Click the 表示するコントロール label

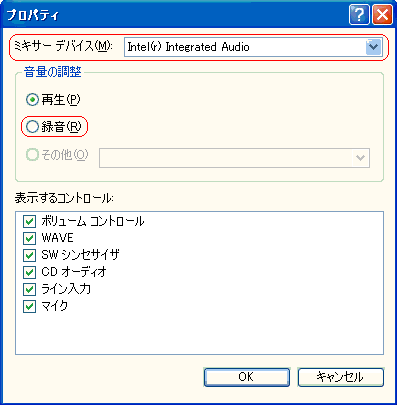pos(64,198)
